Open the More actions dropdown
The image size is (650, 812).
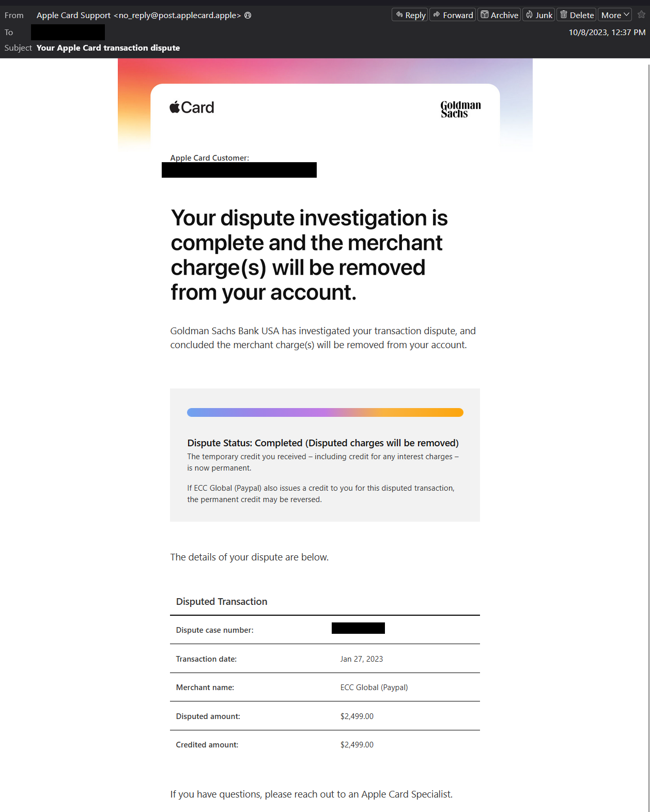pyautogui.click(x=615, y=15)
